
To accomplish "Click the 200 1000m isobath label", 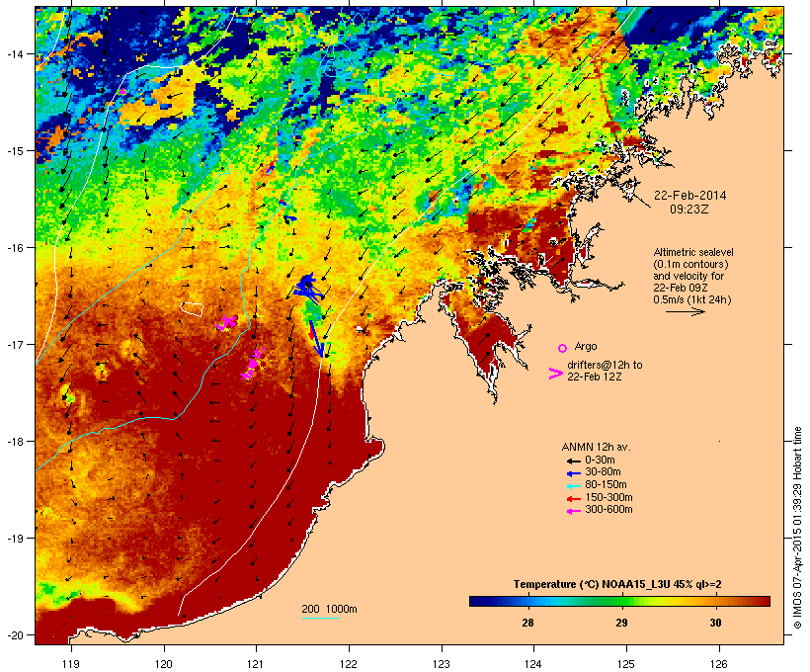I will pyautogui.click(x=329, y=609).
